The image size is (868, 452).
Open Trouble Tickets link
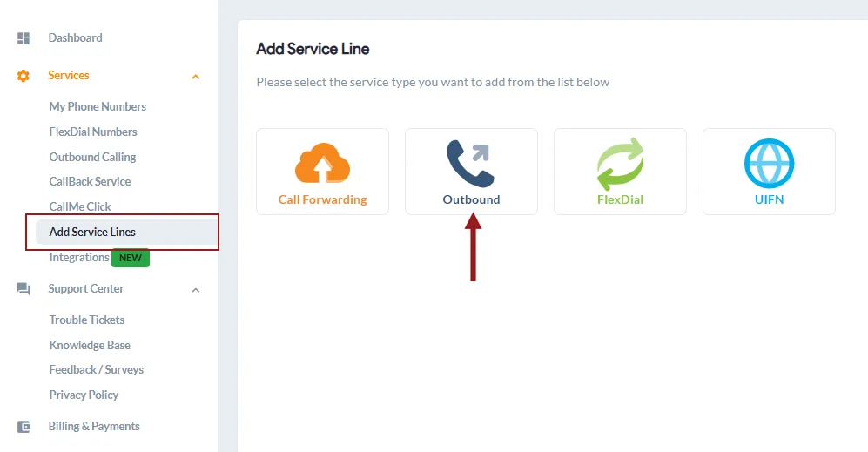point(87,320)
